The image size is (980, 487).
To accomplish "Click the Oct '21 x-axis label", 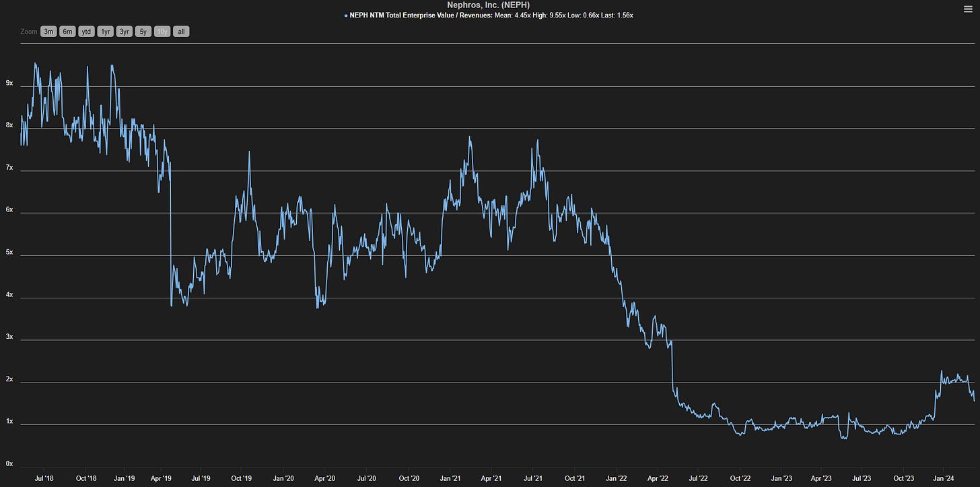I will (x=575, y=478).
